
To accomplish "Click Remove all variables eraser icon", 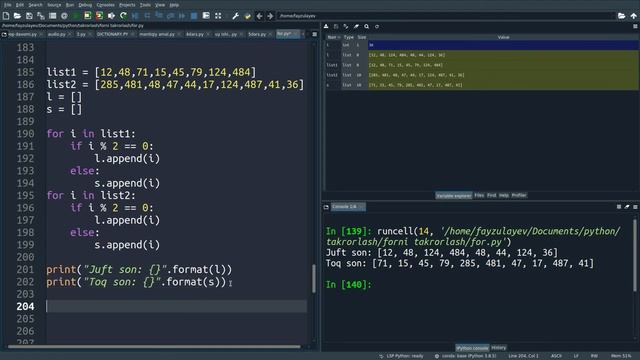I will point(356,27).
